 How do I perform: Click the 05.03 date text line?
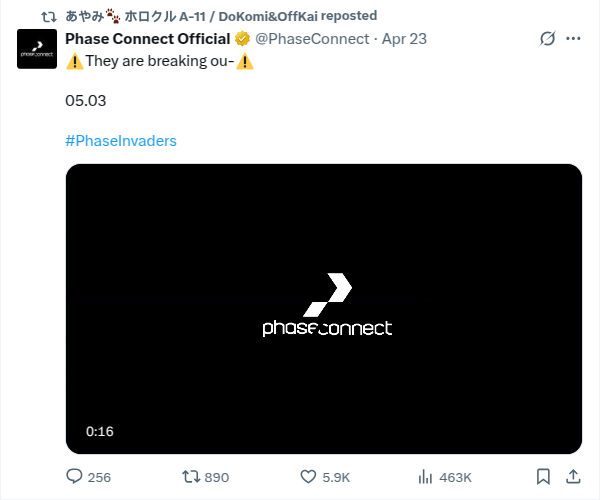click(86, 101)
